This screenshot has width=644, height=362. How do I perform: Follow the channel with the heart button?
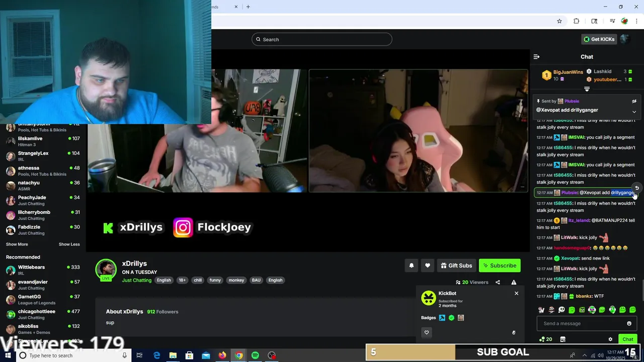click(x=427, y=265)
